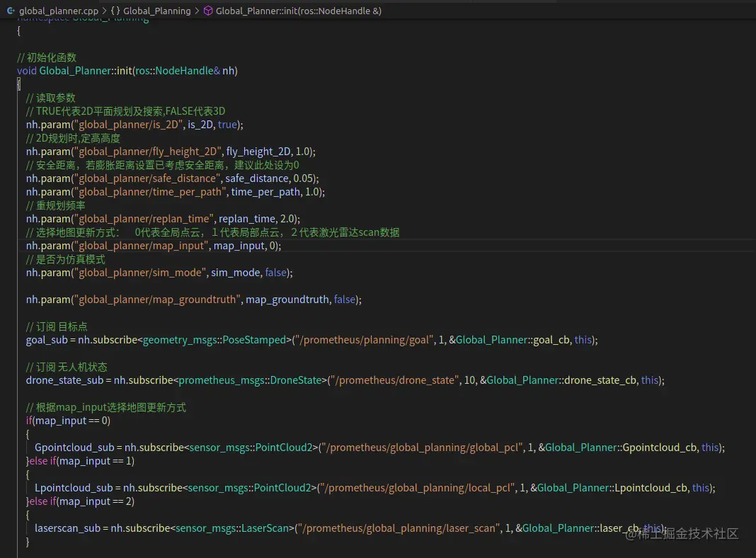Viewport: 756px width, 558px height.
Task: Click the string "/prometheus/global_planning/laser_scan"
Action: click(400, 528)
